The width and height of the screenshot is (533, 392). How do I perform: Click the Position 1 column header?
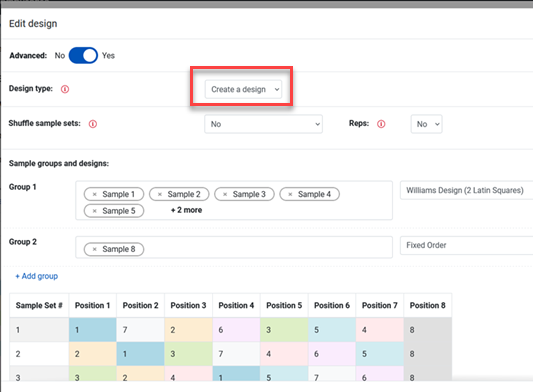point(92,305)
